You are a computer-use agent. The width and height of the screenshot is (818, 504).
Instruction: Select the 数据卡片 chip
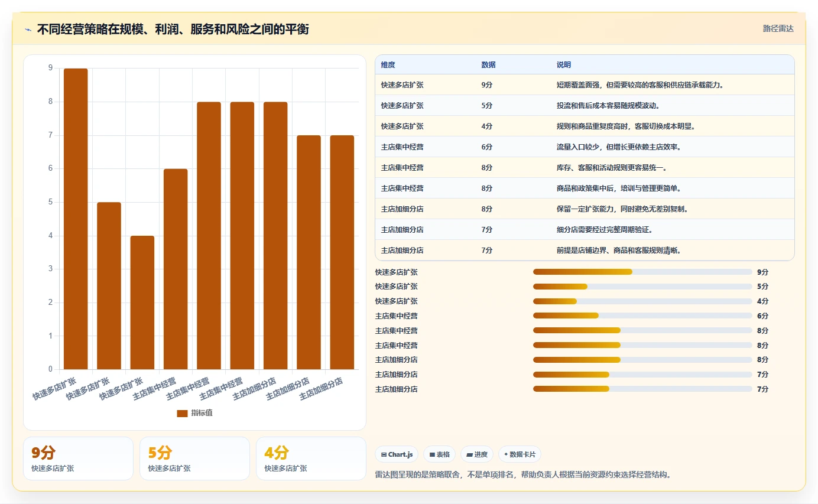tap(520, 454)
